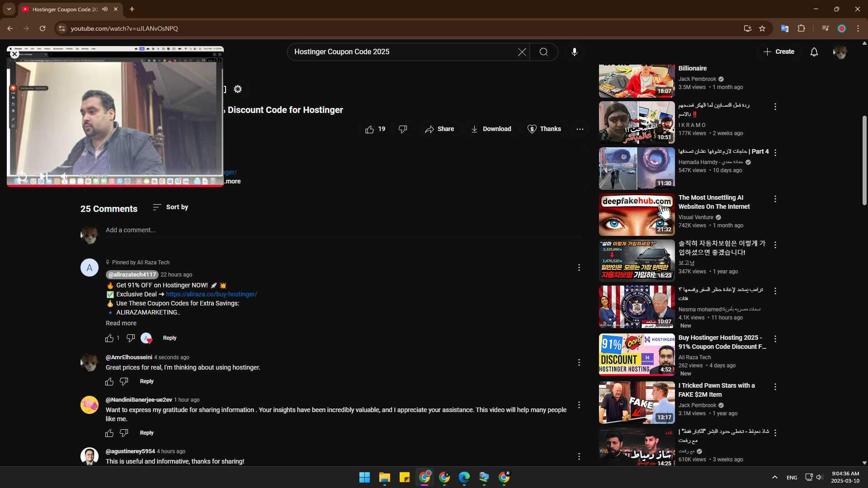Like the pinned Ali Raza Tech comment
868x488 pixels.
click(x=109, y=338)
